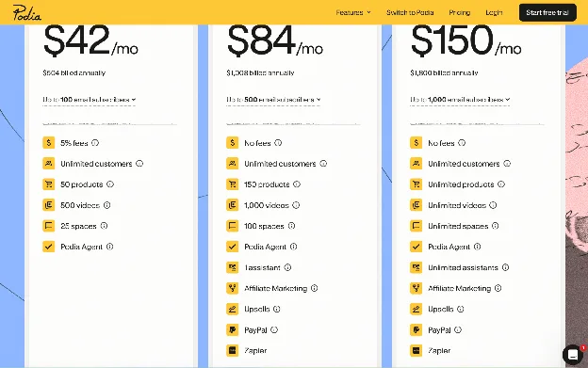Click dollar icon beside 5% fees
588x368 pixels.
48,143
